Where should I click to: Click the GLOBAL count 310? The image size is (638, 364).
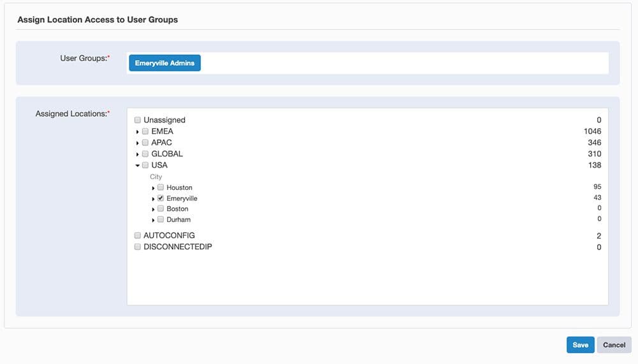click(x=595, y=154)
